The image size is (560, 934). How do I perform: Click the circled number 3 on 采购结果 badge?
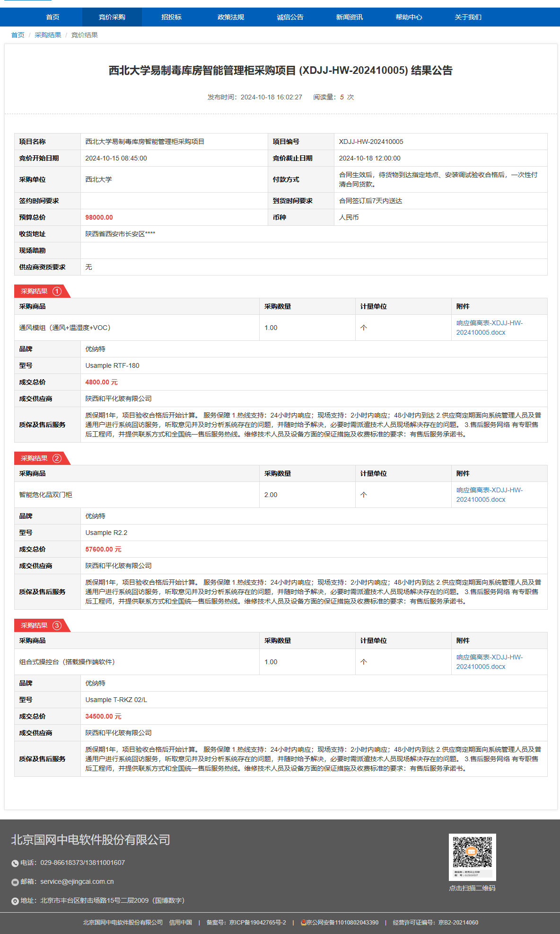tap(57, 625)
